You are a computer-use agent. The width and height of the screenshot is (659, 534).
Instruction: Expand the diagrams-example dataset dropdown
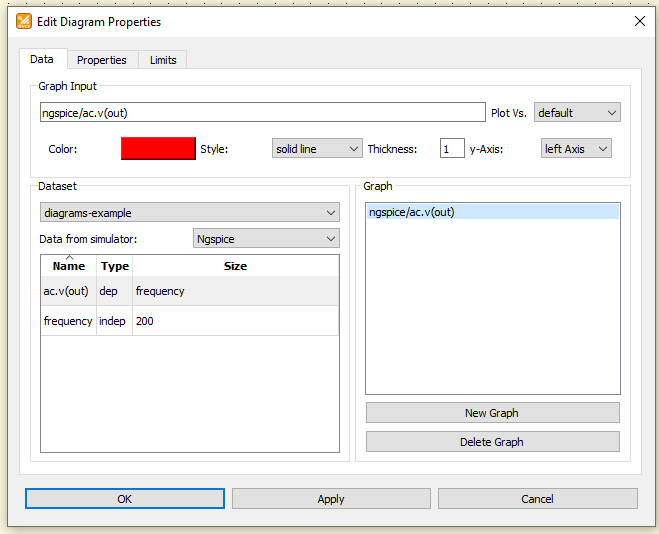point(190,213)
